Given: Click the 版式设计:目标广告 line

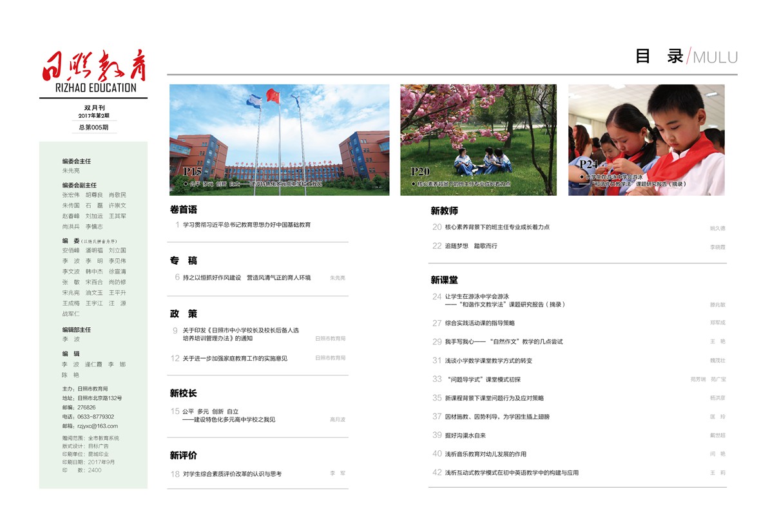Looking at the screenshot, I should 86,446.
